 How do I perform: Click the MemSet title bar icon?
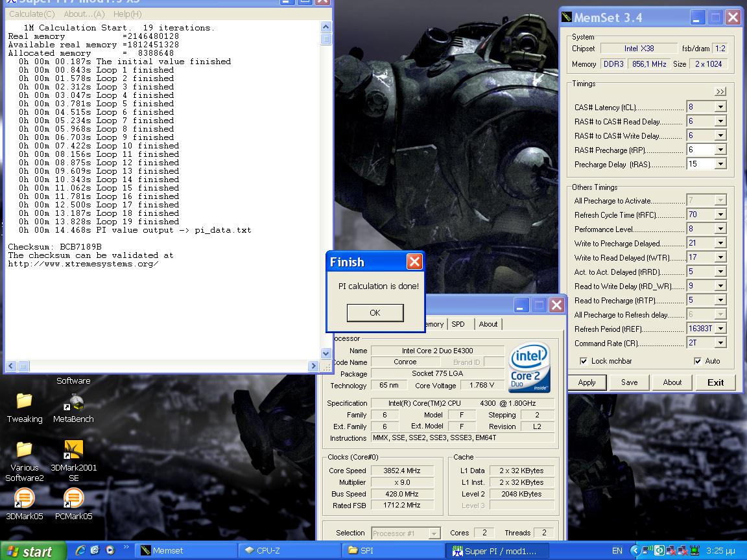click(567, 17)
